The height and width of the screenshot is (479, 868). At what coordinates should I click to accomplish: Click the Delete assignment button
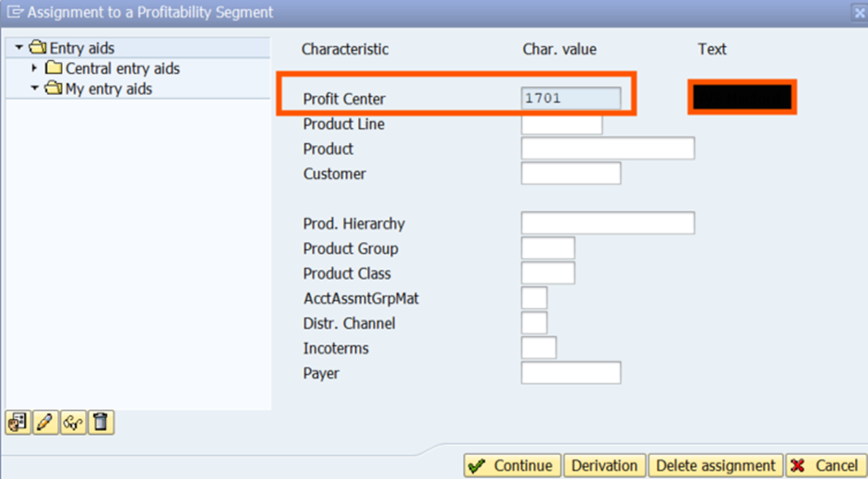click(716, 466)
